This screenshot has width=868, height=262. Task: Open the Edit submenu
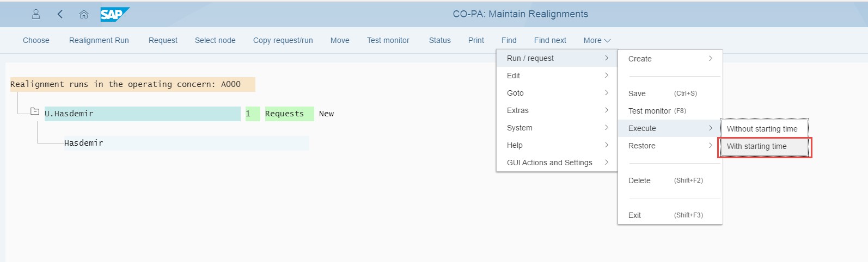click(557, 76)
